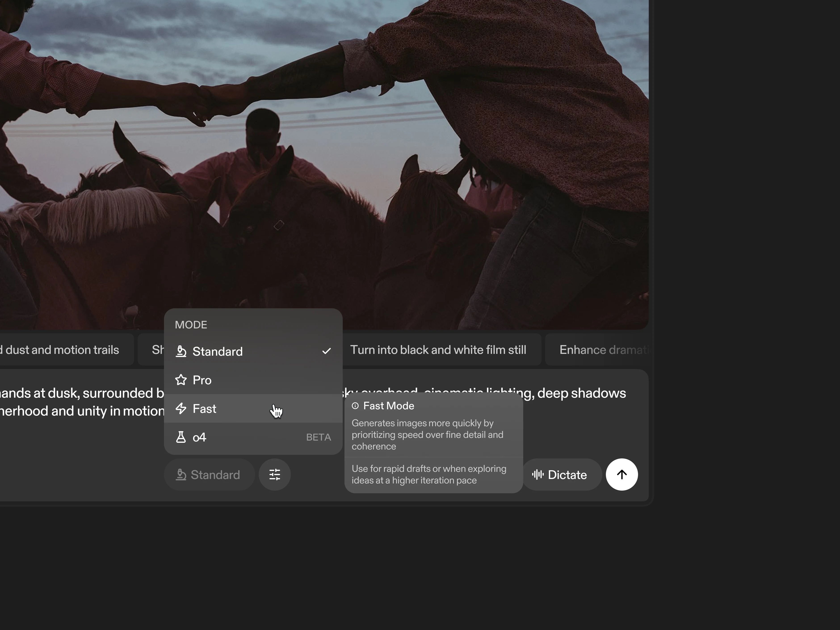Click the BETA label on o4 row

click(x=318, y=437)
